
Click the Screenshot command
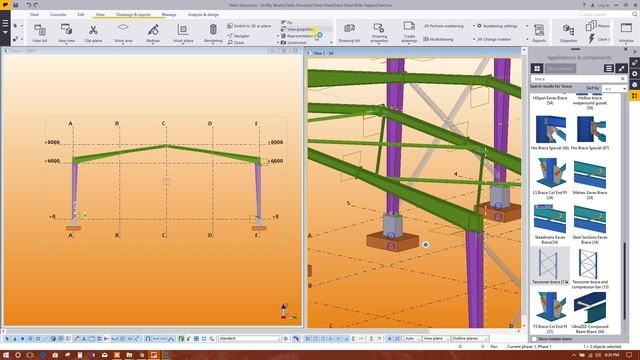(x=293, y=42)
